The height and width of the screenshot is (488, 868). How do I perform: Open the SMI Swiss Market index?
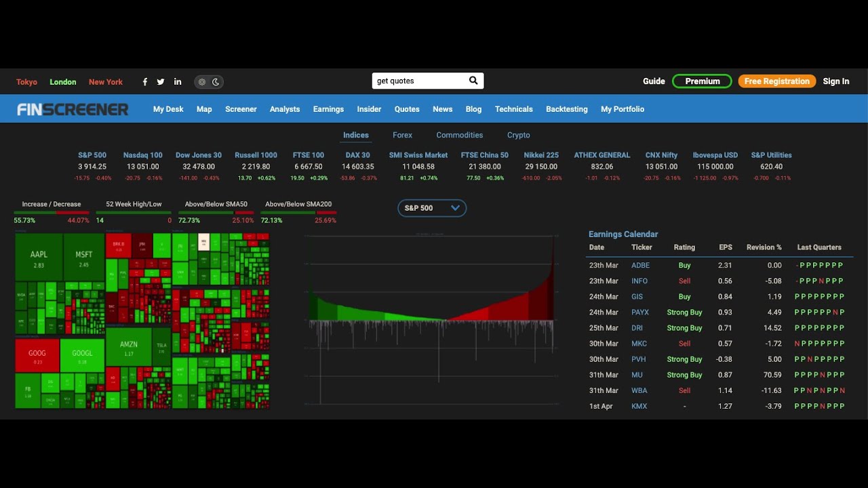[x=418, y=155]
